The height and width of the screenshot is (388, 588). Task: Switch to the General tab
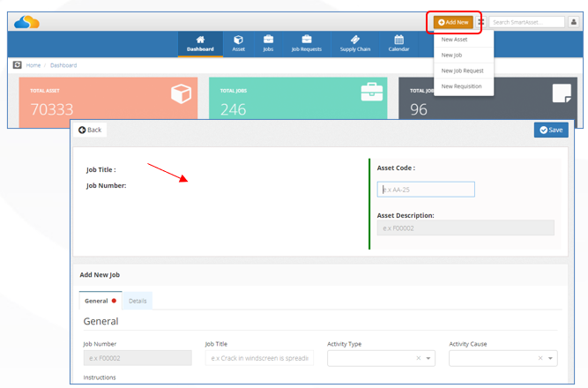(x=100, y=301)
